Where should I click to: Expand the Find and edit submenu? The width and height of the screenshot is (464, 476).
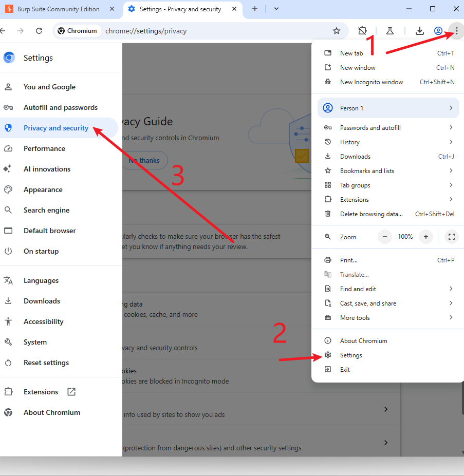tap(388, 289)
